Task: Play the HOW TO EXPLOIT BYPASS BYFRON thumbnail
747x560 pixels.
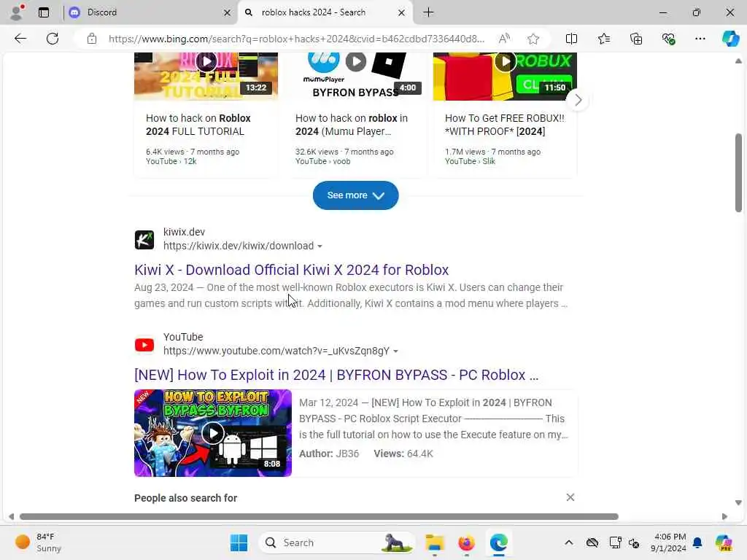Action: point(213,433)
